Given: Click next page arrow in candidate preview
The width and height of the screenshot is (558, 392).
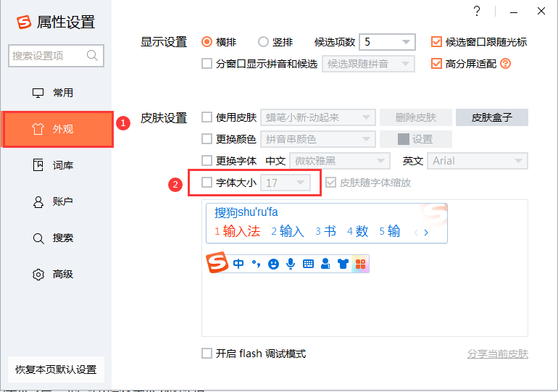Looking at the screenshot, I should click(426, 233).
